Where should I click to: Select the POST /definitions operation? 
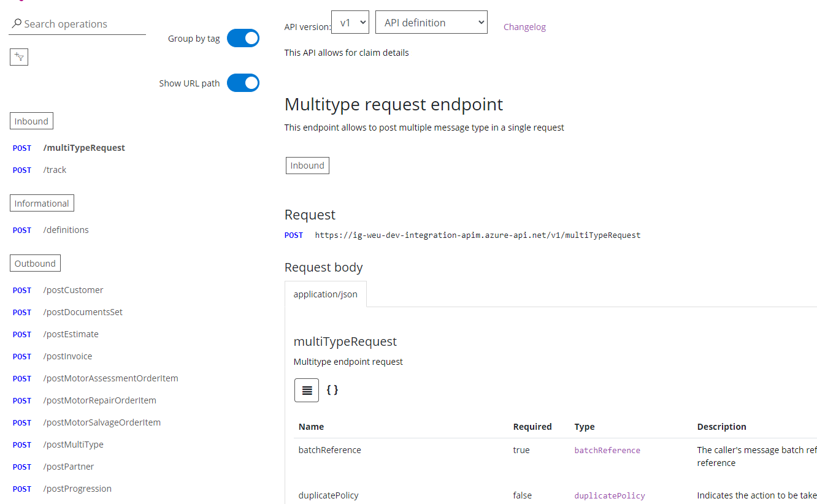pos(66,229)
